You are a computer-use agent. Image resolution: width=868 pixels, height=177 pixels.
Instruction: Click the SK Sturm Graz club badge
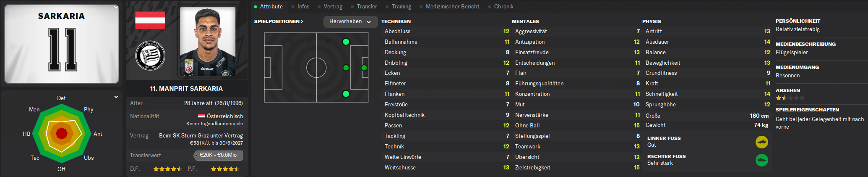pos(150,55)
